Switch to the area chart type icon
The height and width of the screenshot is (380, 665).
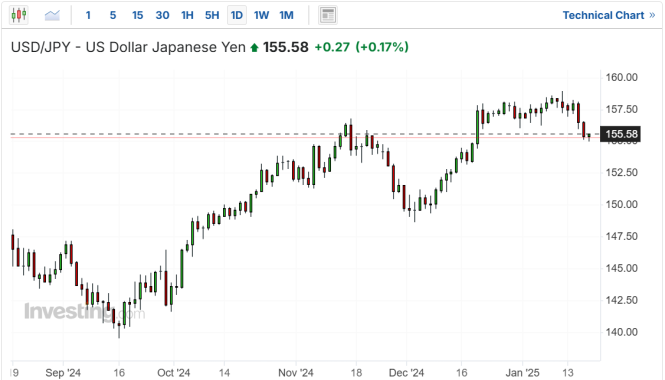(x=52, y=16)
